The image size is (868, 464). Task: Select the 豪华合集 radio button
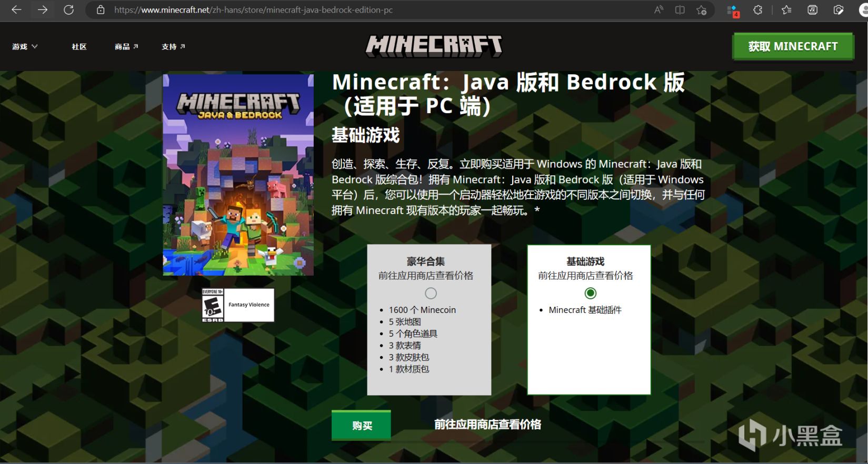tap(431, 293)
